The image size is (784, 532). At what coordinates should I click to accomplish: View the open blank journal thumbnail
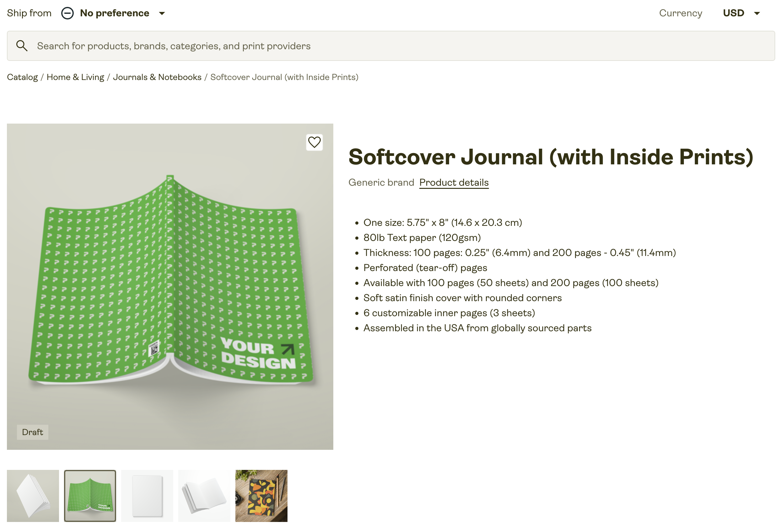pos(204,496)
